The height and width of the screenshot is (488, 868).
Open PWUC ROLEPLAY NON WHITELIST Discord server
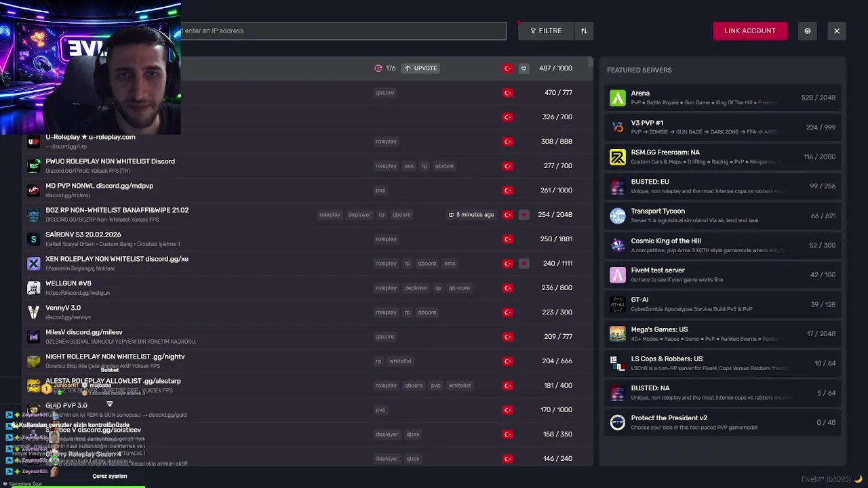pos(110,161)
